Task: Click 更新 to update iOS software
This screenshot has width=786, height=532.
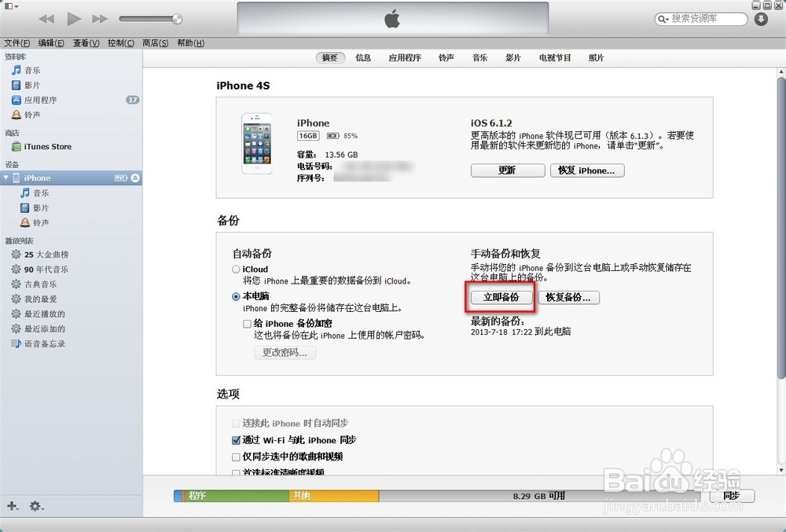Action: (x=508, y=171)
